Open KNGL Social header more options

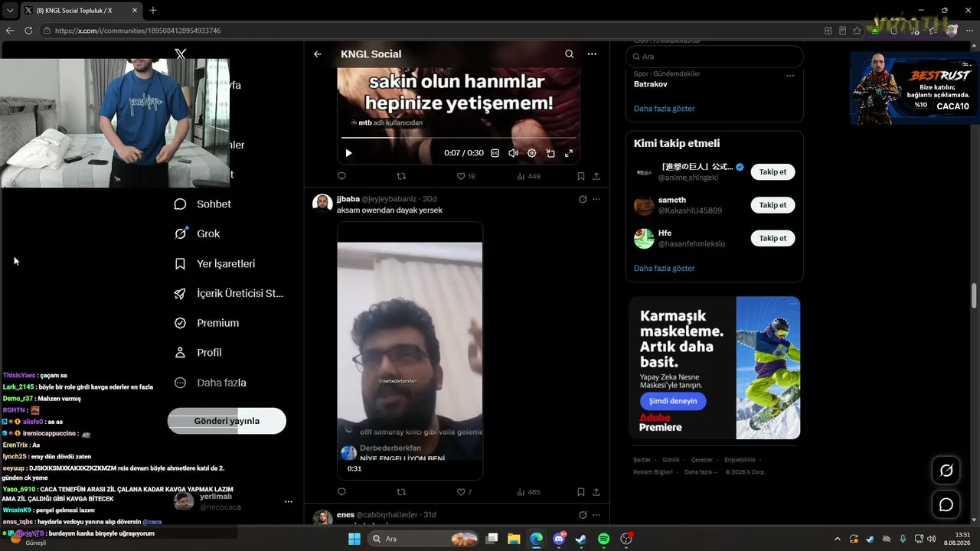click(592, 54)
